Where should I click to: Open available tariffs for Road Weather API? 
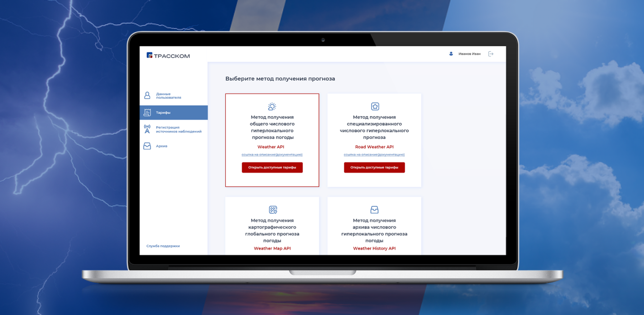pos(374,167)
